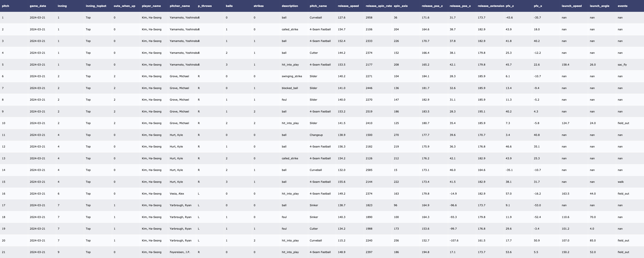This screenshot has width=644, height=258.
Task: Select the pitch_name column header
Action: (x=318, y=6)
